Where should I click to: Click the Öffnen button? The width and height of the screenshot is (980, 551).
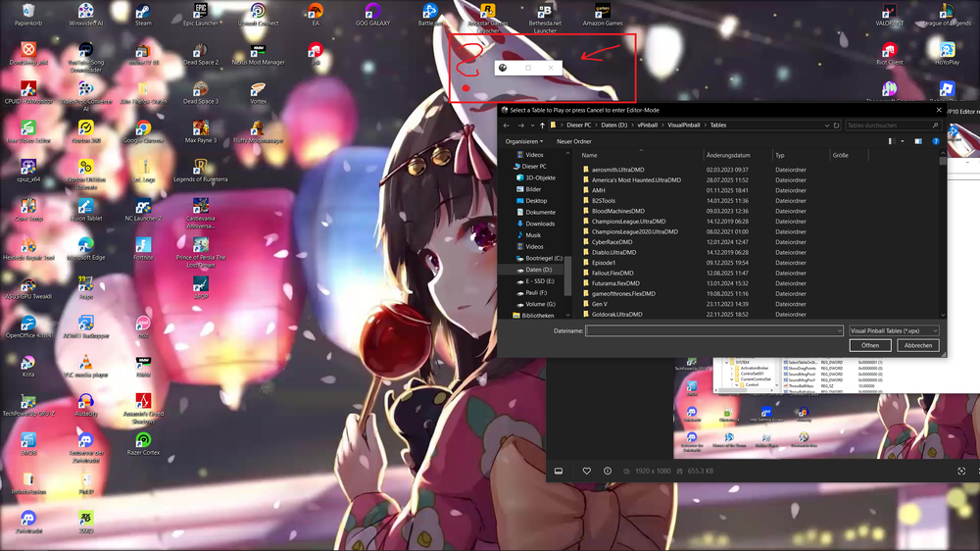coord(870,345)
